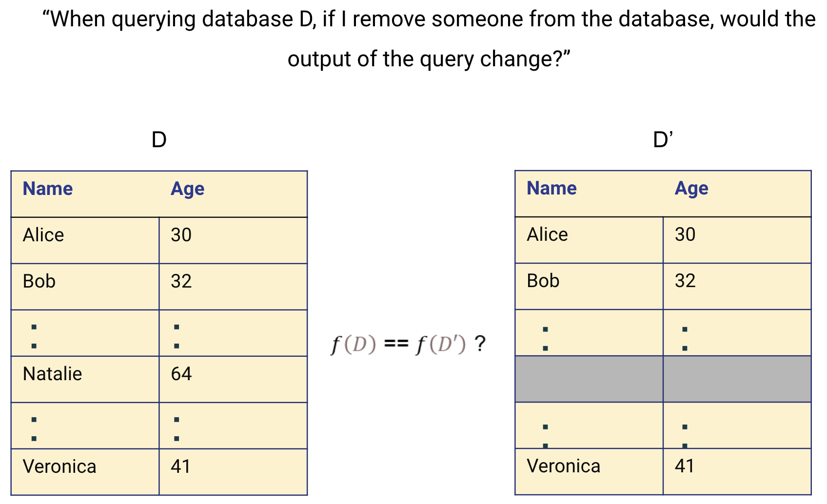Click the quoted question text at top
Image resolution: width=827 pixels, height=504 pixels.
tap(429, 39)
